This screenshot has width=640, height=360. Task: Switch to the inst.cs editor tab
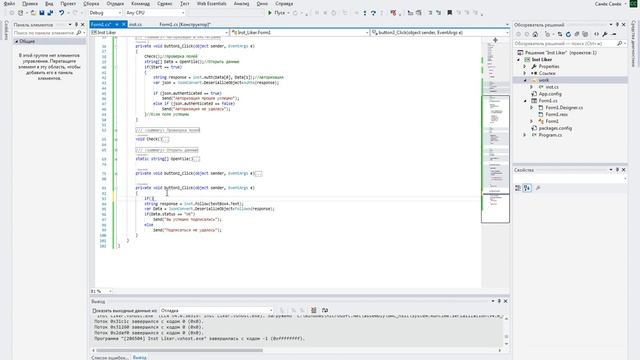click(x=136, y=25)
